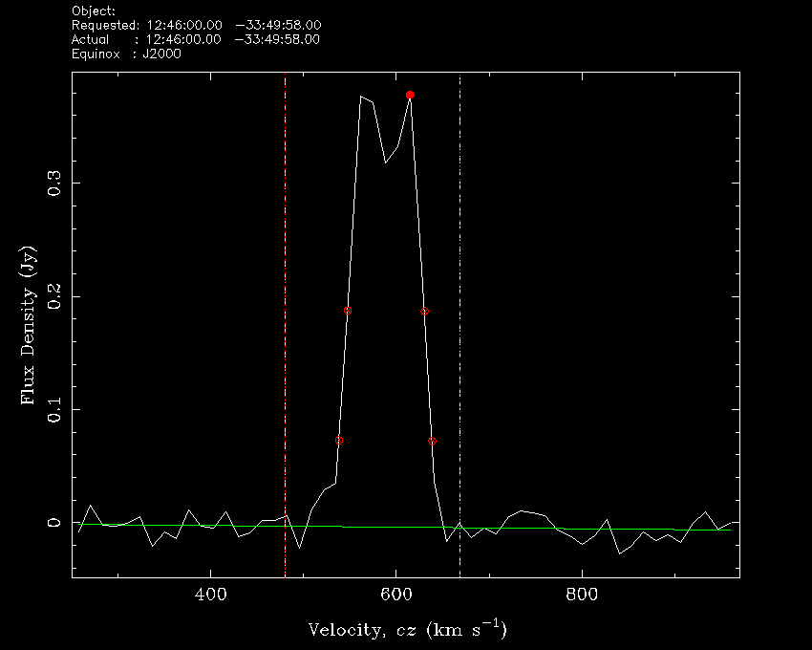
Task: Click the 0.3 flux tick label
Action: (x=54, y=183)
